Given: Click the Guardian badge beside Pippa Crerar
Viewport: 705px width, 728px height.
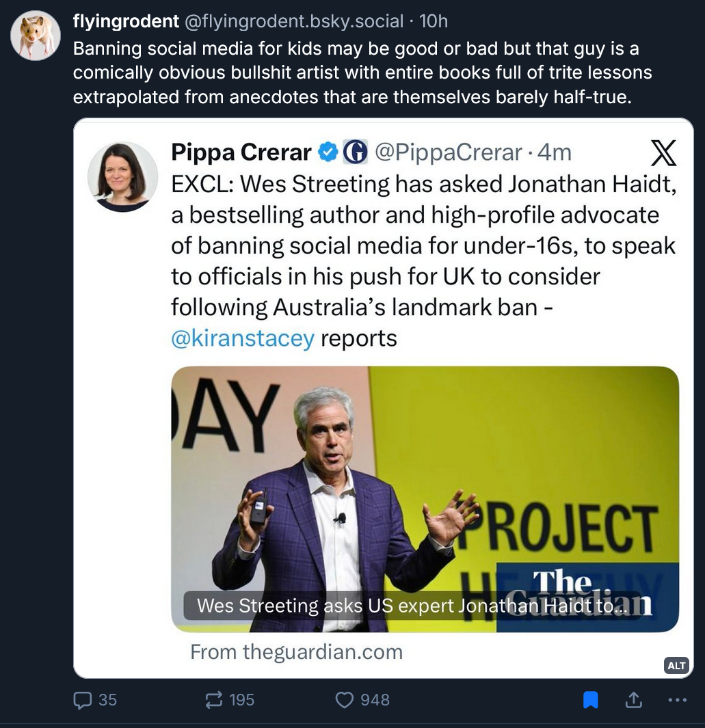Looking at the screenshot, I should tap(355, 152).
